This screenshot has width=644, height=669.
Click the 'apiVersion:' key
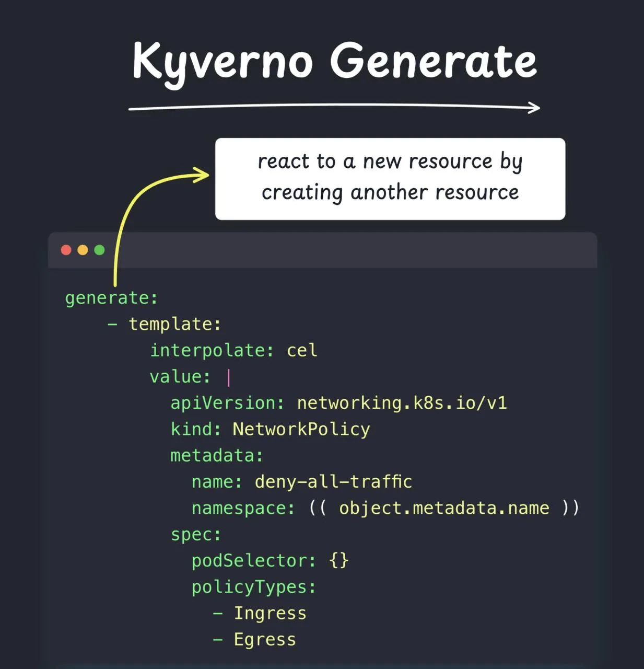(x=227, y=403)
